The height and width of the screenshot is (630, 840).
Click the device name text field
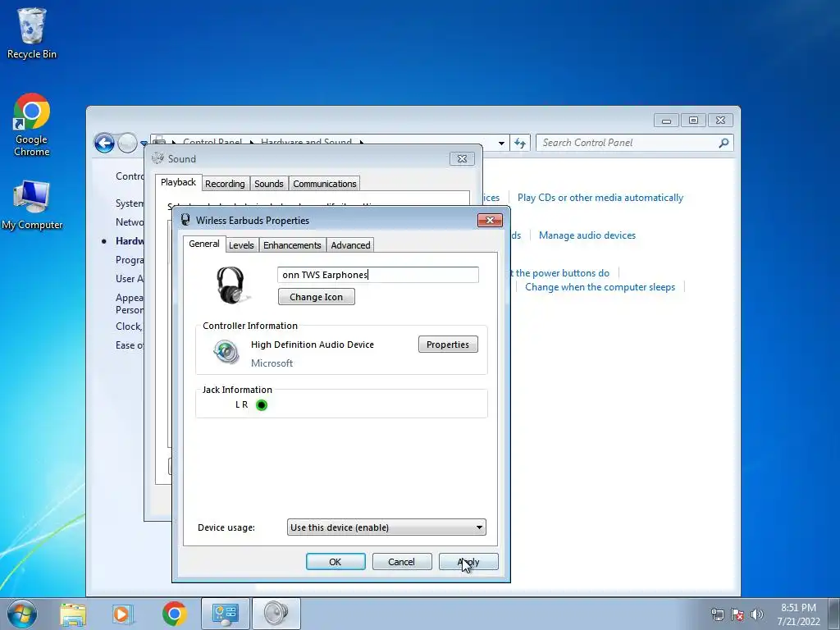pyautogui.click(x=378, y=275)
